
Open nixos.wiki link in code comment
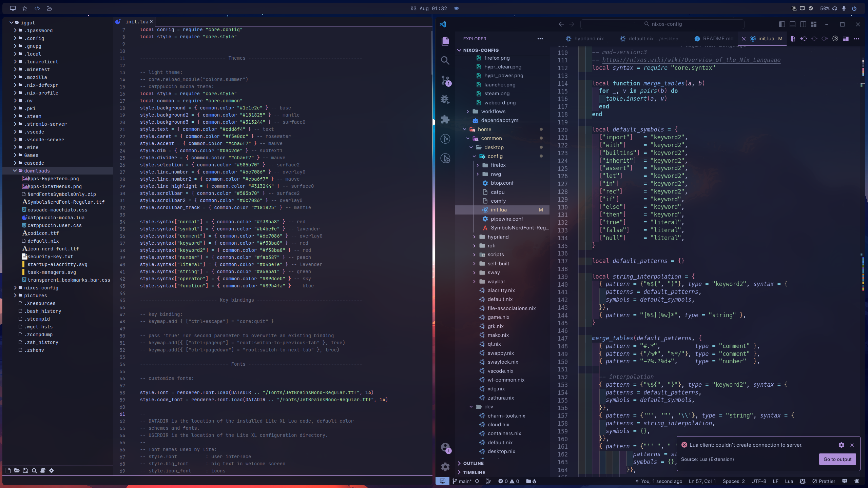pyautogui.click(x=691, y=60)
